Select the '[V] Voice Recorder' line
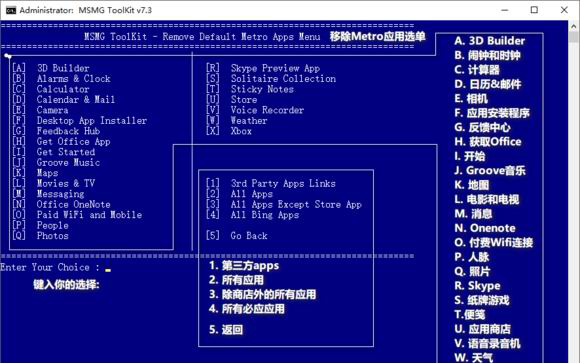The height and width of the screenshot is (363, 580). [255, 110]
